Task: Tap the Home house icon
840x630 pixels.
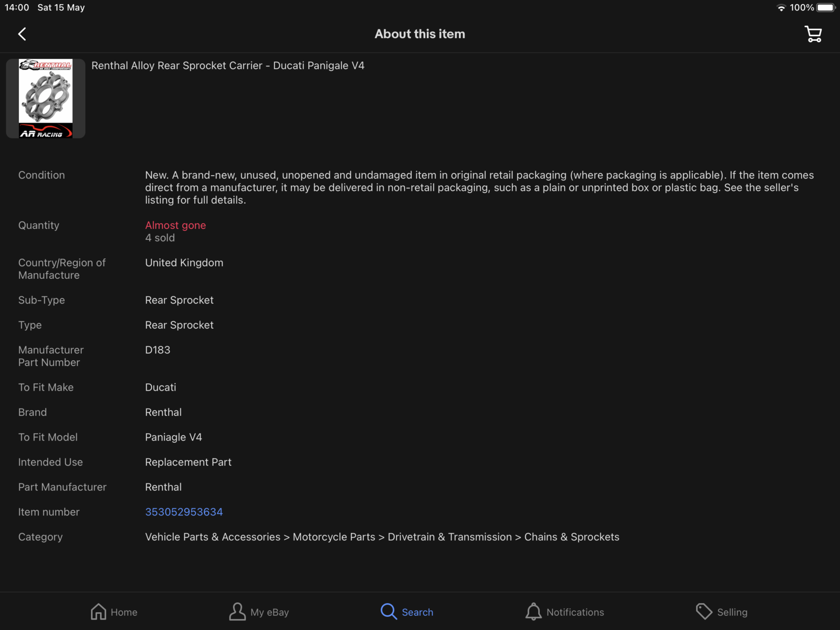Action: 98,612
